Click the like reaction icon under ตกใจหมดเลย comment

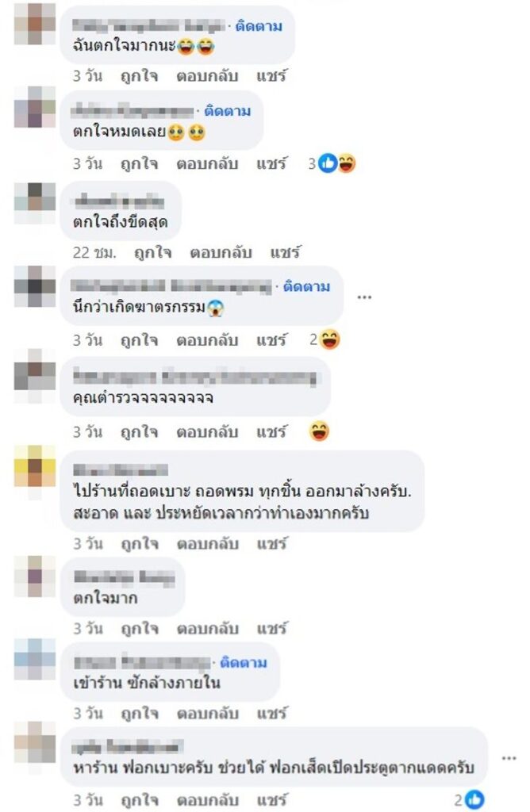pos(328,163)
